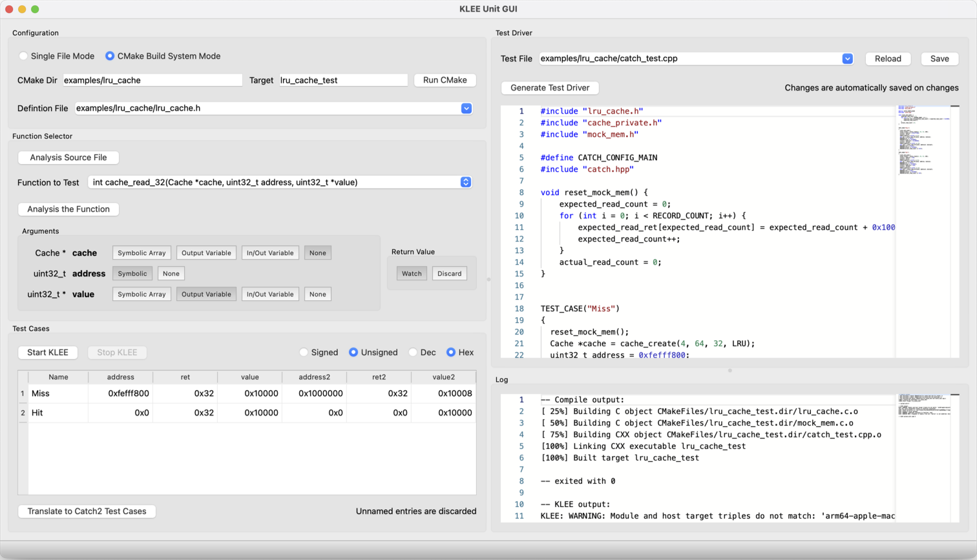The width and height of the screenshot is (977, 560).
Task: Set address argument to Symbolic
Action: [132, 274]
